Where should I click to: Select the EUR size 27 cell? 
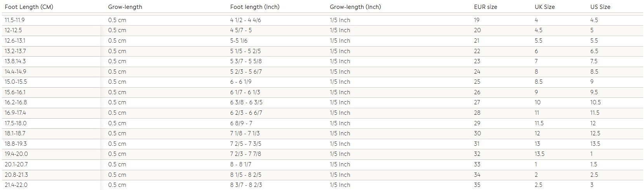click(x=477, y=102)
